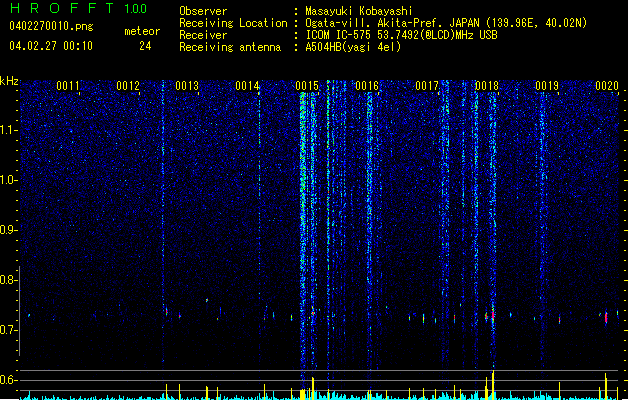Click observer name Masayuki Kobayashi
This screenshot has width=629, height=400.
coord(359,11)
